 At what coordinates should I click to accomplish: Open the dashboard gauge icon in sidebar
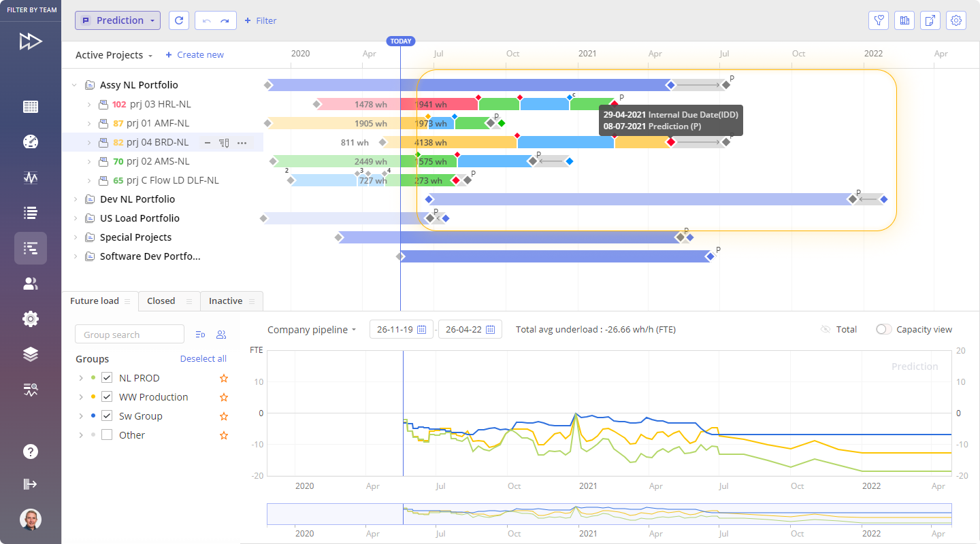tap(31, 142)
